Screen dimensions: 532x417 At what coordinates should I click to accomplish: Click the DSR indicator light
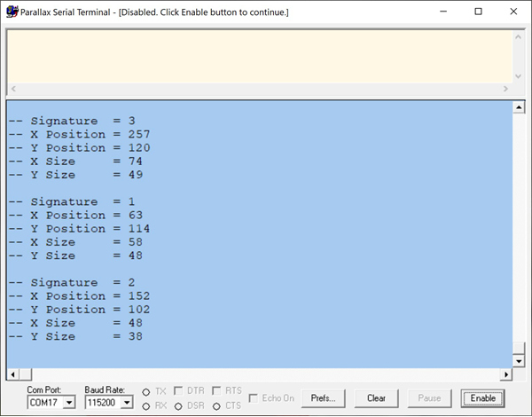click(x=180, y=406)
